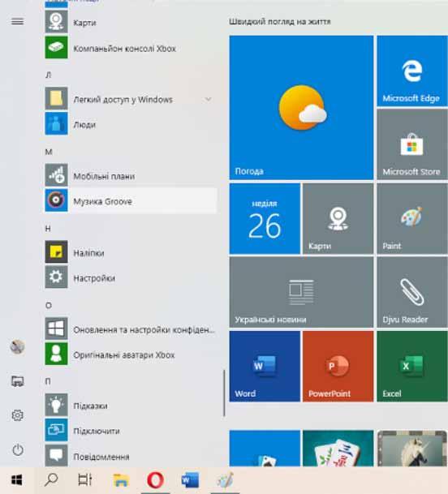Viewport: 448px width, 494px height.
Task: Jump to letter Л section header
Action: point(48,75)
